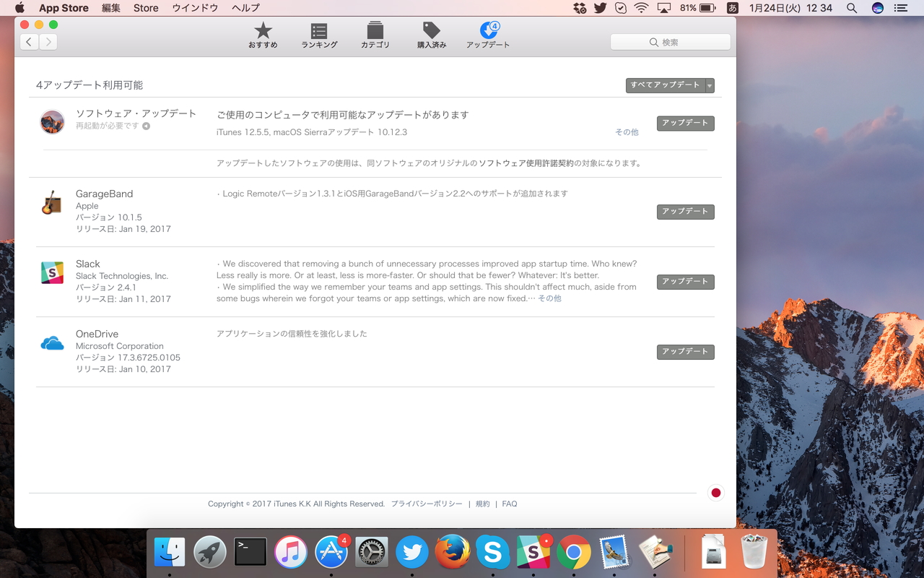Show 購入済み (Purchased) apps

coord(431,35)
